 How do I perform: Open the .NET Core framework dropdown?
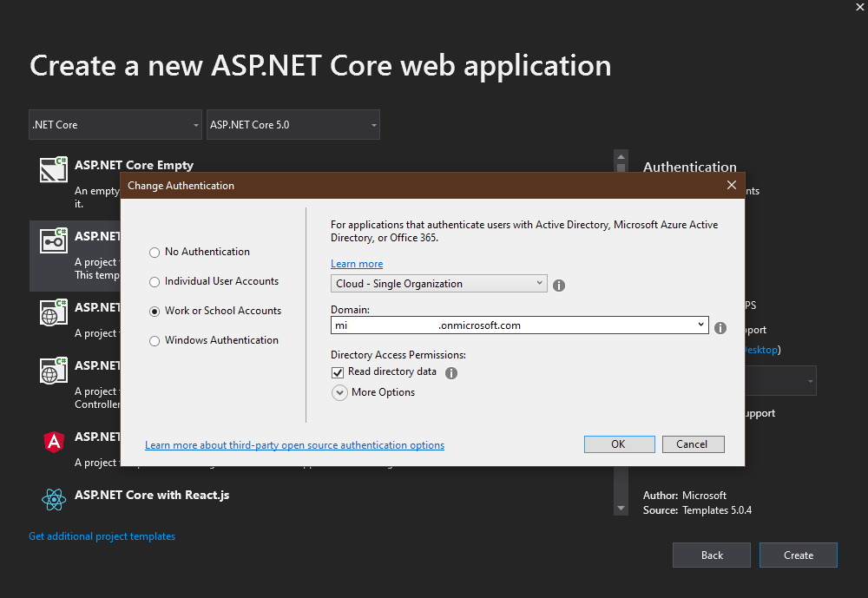click(x=115, y=125)
